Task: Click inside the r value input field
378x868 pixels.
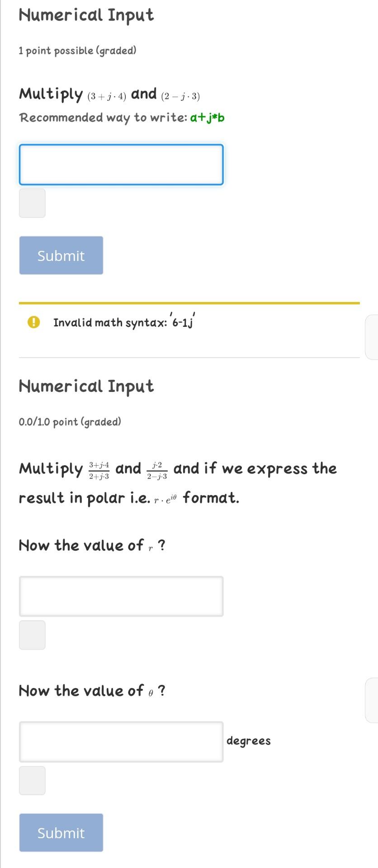Action: [x=121, y=596]
